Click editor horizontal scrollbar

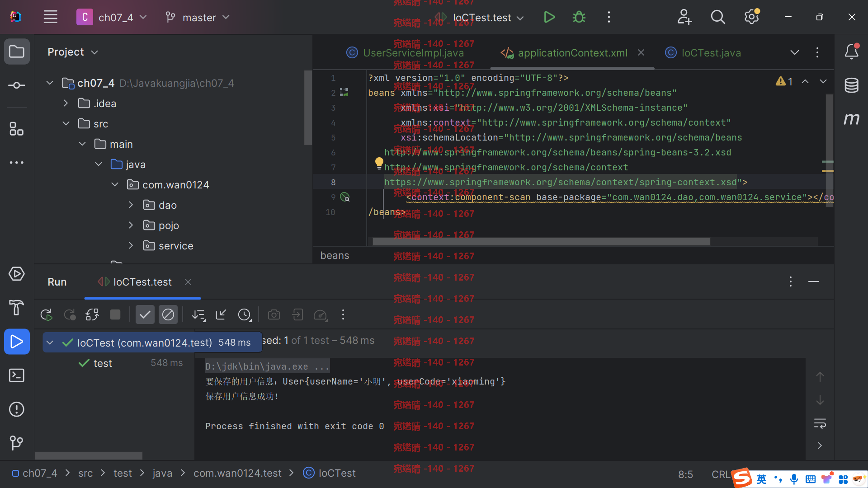point(541,242)
